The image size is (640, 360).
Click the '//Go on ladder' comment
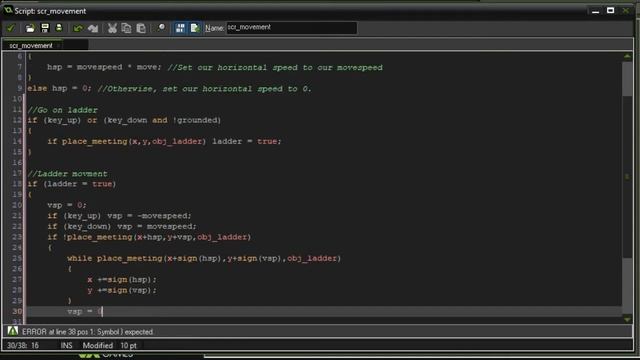[x=62, y=110]
